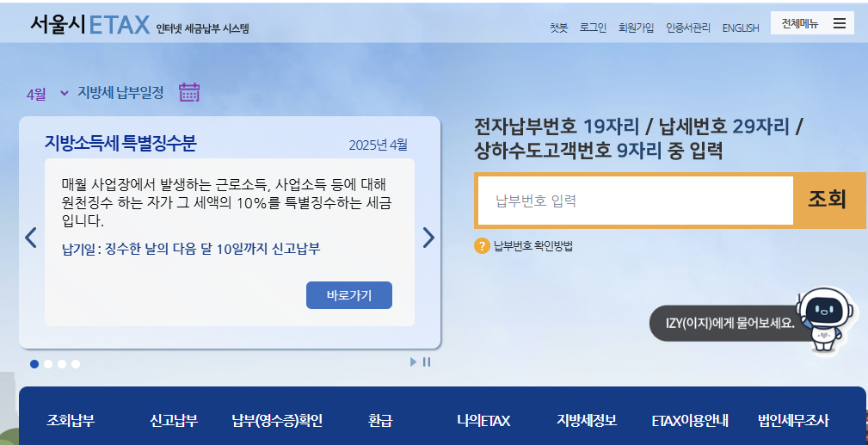The image size is (868, 445).
Task: Click the 로그인 link
Action: 593,28
